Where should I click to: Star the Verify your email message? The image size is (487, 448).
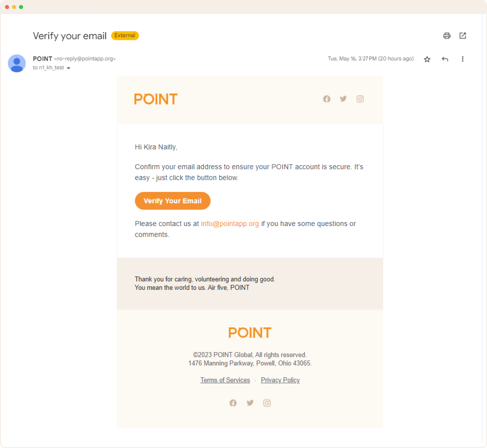tap(427, 59)
